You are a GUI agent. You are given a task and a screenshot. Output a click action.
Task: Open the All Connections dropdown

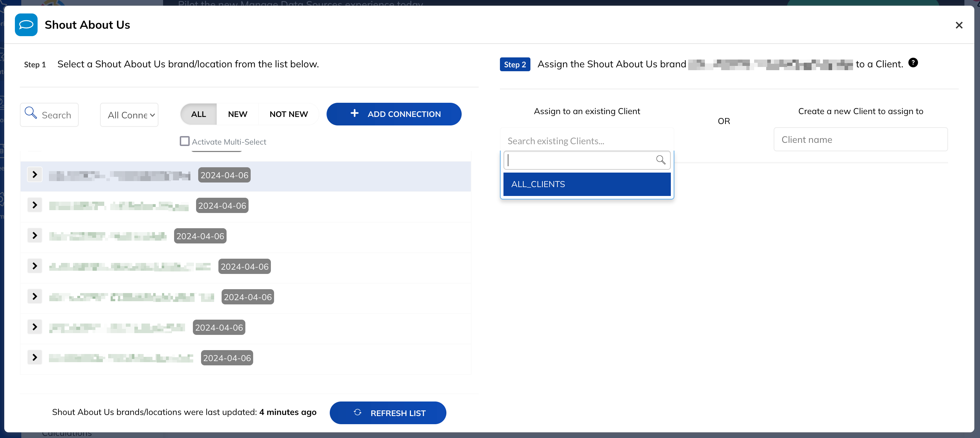[x=129, y=115]
